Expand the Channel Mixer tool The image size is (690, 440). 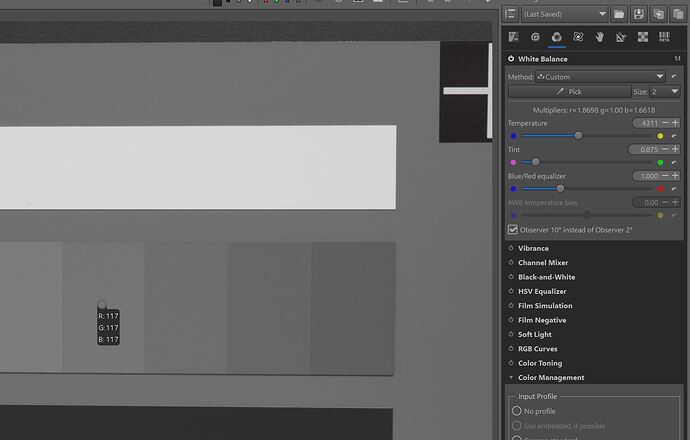click(x=542, y=263)
